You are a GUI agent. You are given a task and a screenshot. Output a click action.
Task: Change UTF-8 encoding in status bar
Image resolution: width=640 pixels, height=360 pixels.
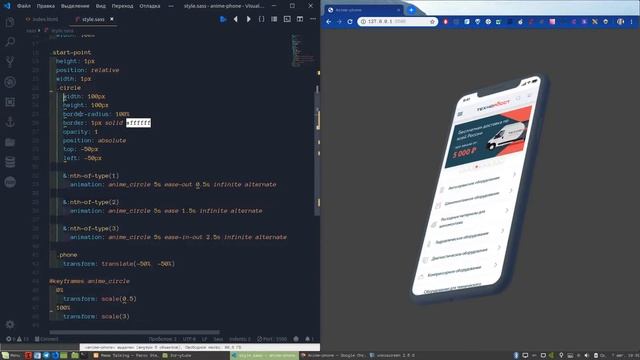(189, 339)
